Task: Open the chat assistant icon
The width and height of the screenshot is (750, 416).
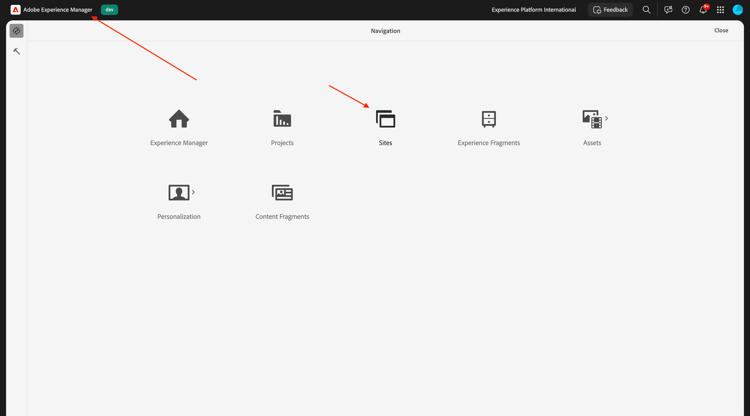Action: [668, 10]
